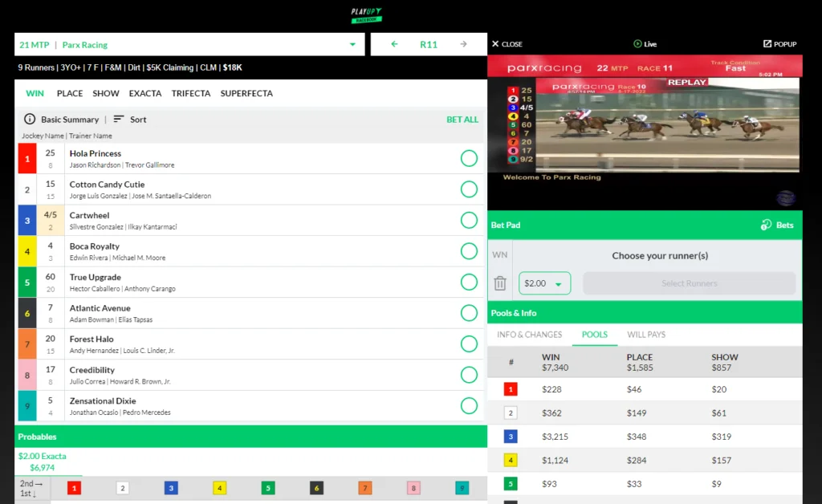This screenshot has width=822, height=504.
Task: Select Zensational Dixie runner circle
Action: click(469, 405)
